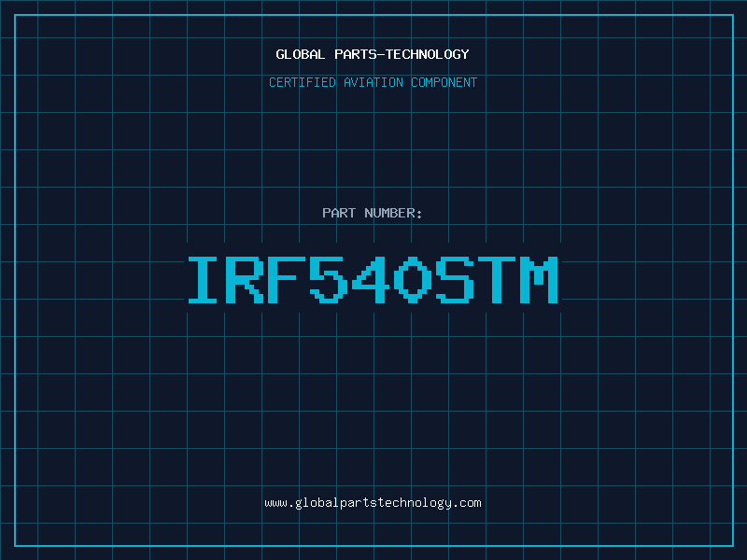Open the www.globalpartstechnology.com link
This screenshot has height=560, width=747.
(373, 503)
